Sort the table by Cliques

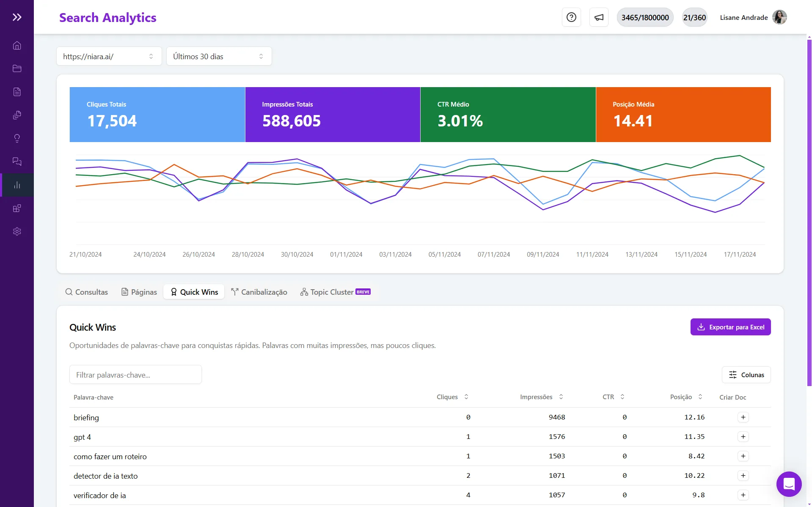(452, 397)
